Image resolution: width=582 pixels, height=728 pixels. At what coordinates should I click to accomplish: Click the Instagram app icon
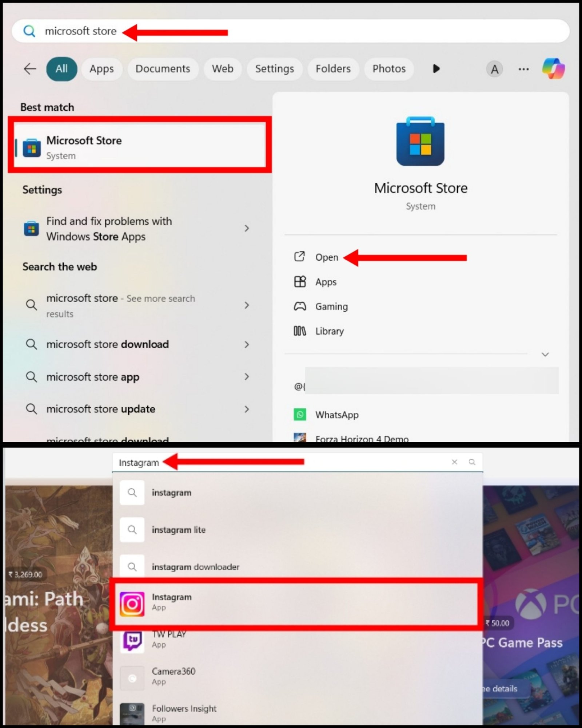pos(132,604)
